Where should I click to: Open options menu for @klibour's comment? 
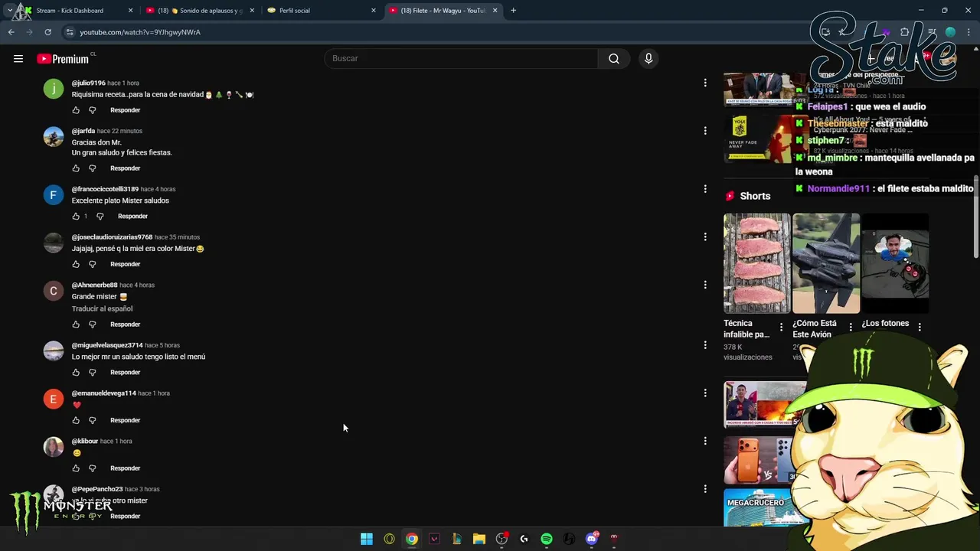coord(705,441)
